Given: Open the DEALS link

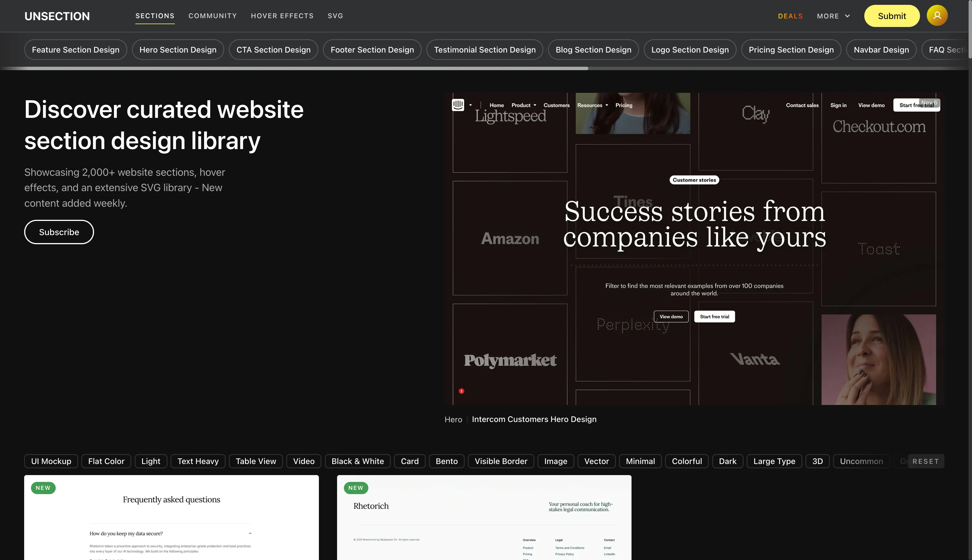Looking at the screenshot, I should 790,16.
